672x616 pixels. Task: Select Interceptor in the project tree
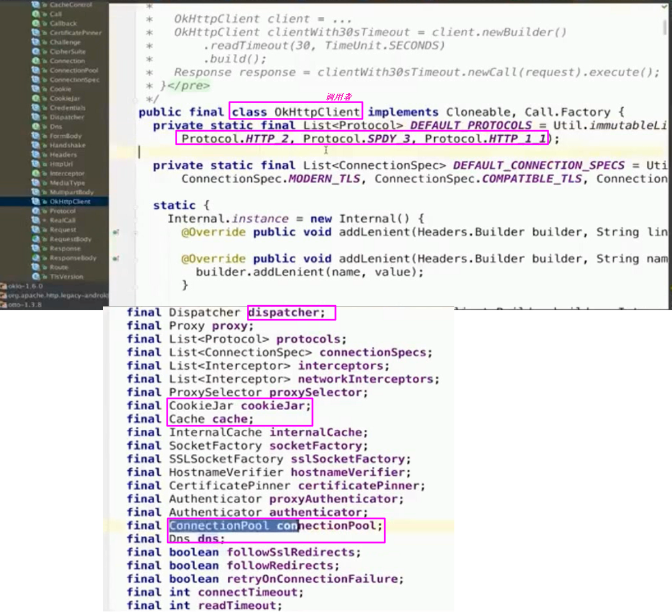pos(67,173)
